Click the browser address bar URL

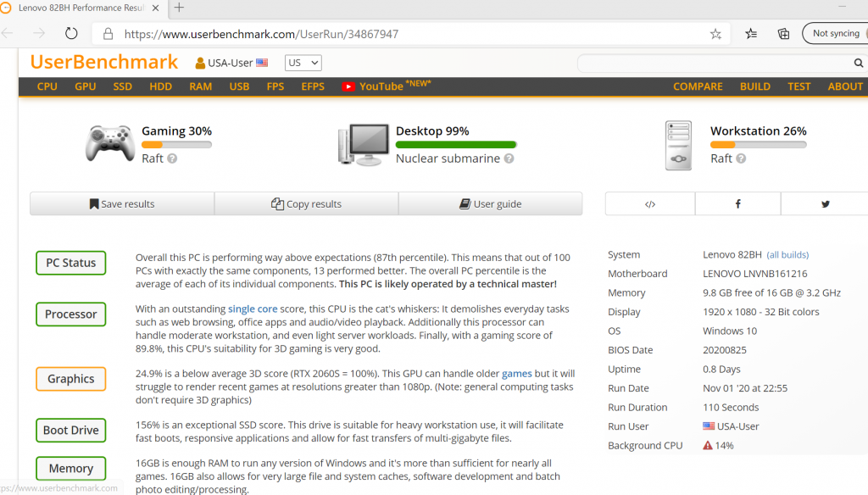[261, 35]
